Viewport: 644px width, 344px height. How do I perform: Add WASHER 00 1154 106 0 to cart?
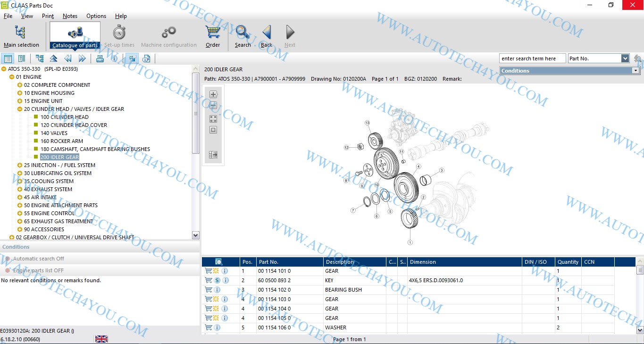click(x=208, y=327)
